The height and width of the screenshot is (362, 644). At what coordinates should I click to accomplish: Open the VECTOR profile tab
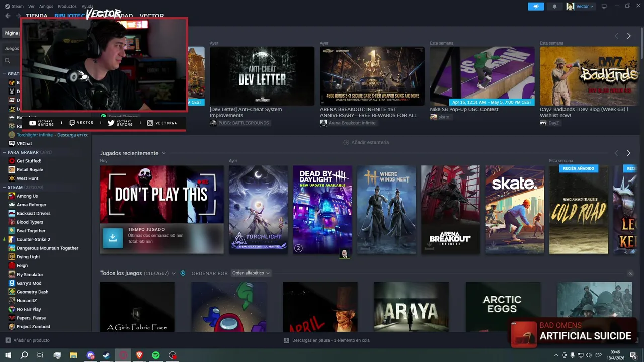point(151,16)
